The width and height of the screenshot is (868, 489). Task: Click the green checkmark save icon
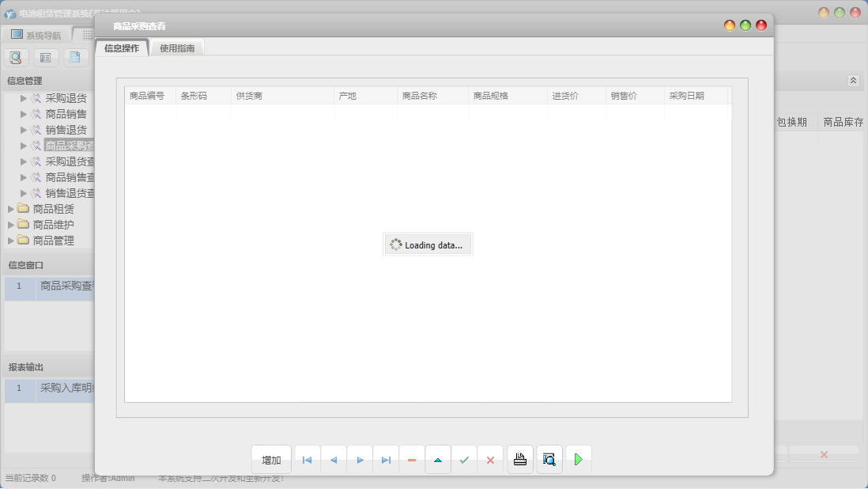(464, 460)
